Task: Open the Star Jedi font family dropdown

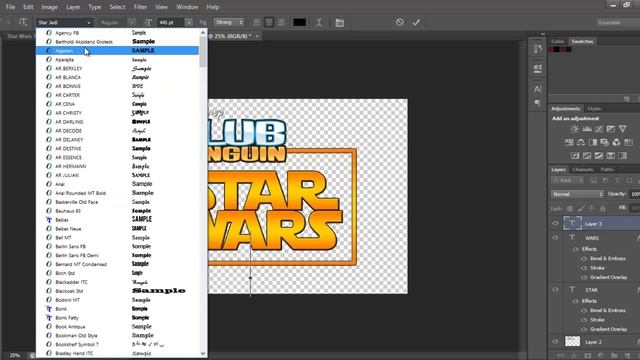Action: 64,22
